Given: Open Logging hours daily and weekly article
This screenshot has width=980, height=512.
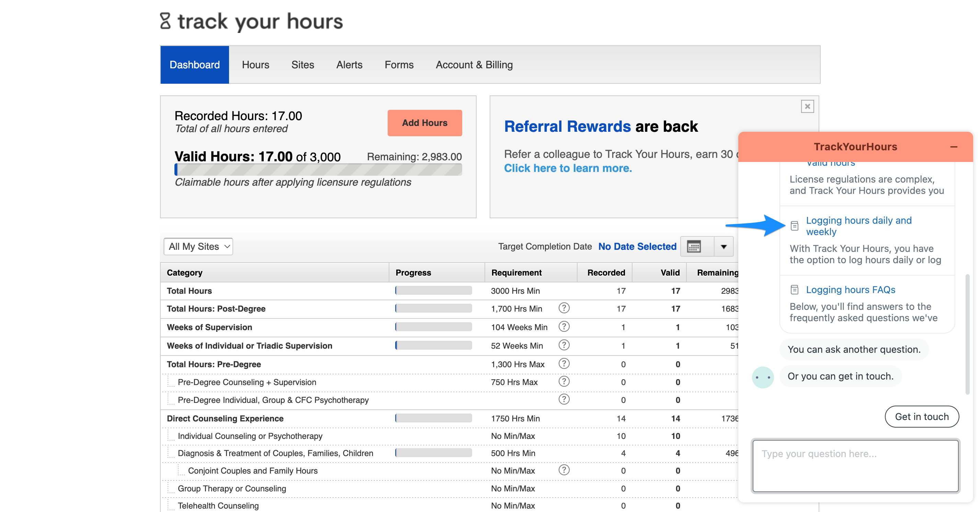Looking at the screenshot, I should coord(859,226).
